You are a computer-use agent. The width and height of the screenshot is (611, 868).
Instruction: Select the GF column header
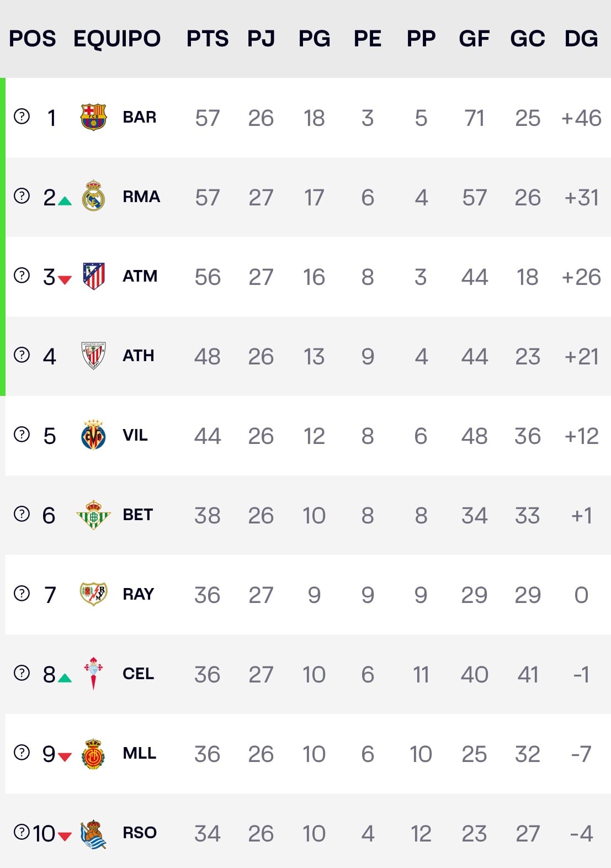click(474, 39)
